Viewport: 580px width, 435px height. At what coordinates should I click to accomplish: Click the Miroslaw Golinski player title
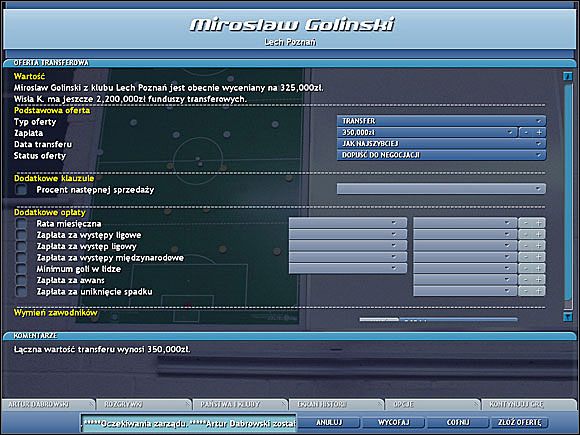click(x=292, y=25)
